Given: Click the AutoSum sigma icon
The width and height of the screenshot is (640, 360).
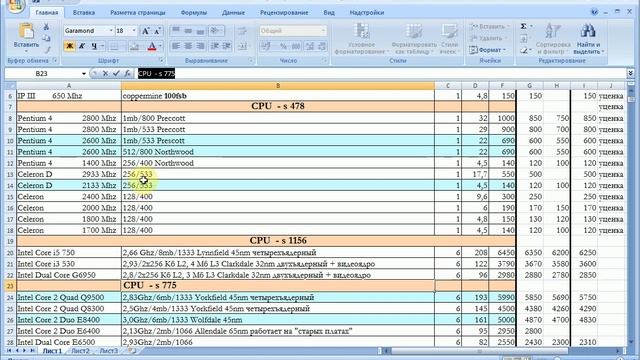Looking at the screenshot, I should [x=523, y=27].
